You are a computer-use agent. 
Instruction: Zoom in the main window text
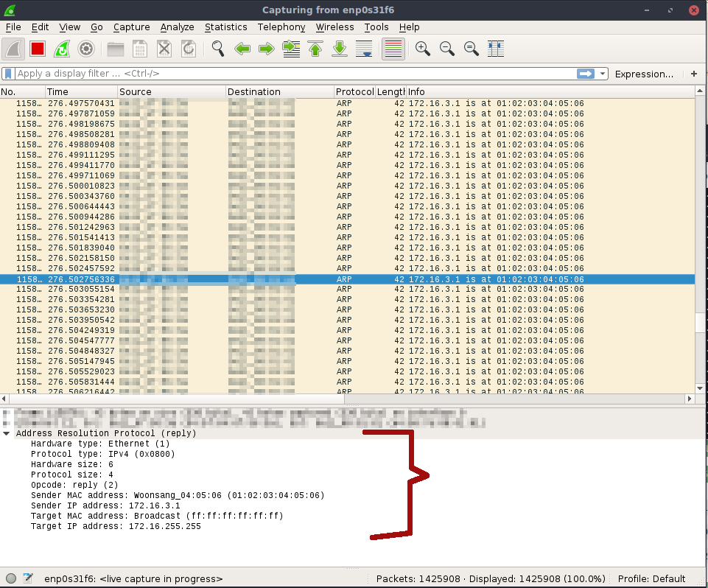click(423, 49)
